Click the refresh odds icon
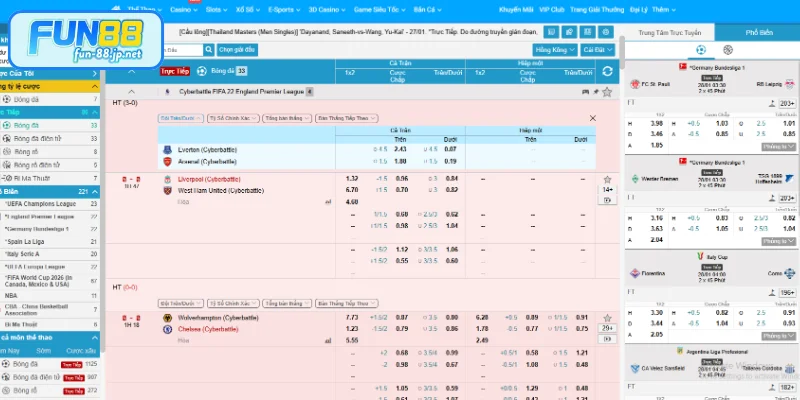This screenshot has width=800, height=400. pyautogui.click(x=607, y=71)
